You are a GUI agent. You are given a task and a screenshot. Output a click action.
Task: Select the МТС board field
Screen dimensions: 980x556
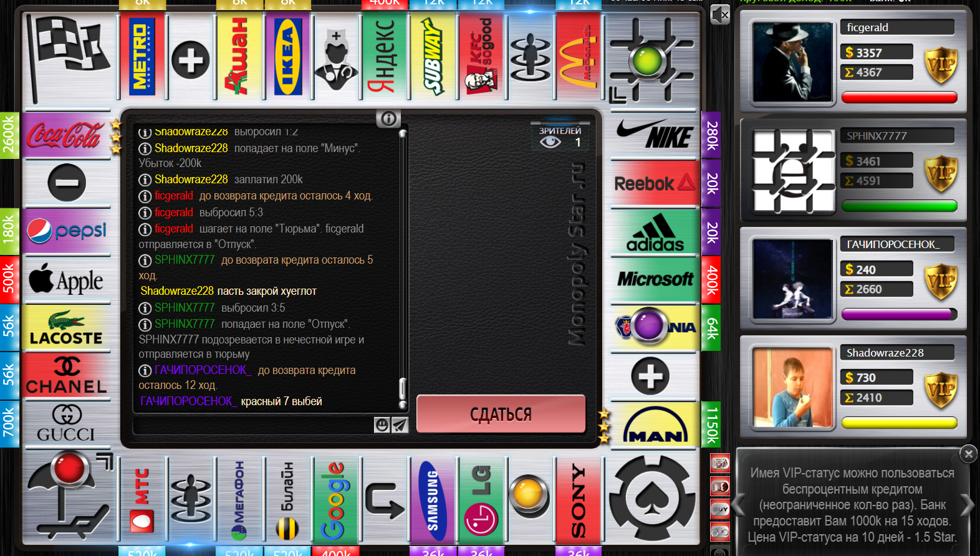[142, 500]
